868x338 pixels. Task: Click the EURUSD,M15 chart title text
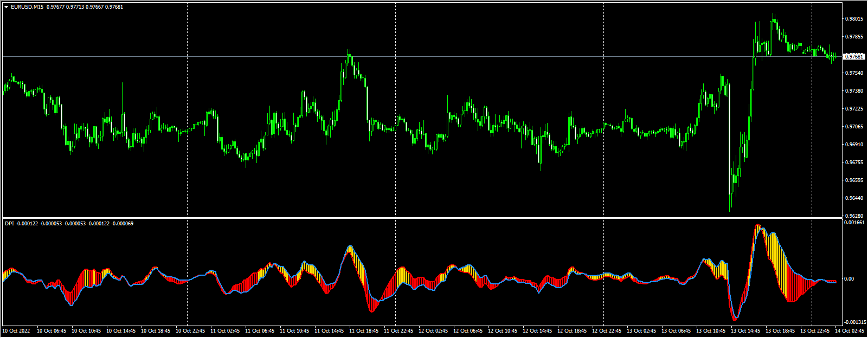[x=27, y=7]
